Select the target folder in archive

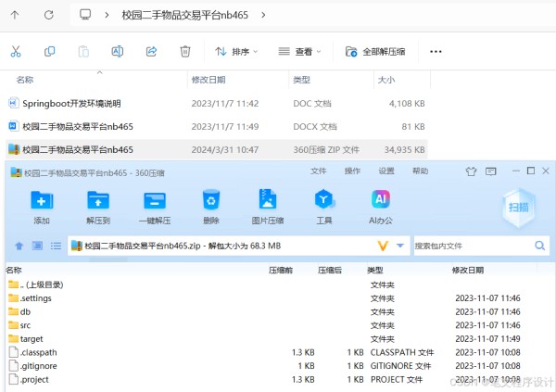280,339
